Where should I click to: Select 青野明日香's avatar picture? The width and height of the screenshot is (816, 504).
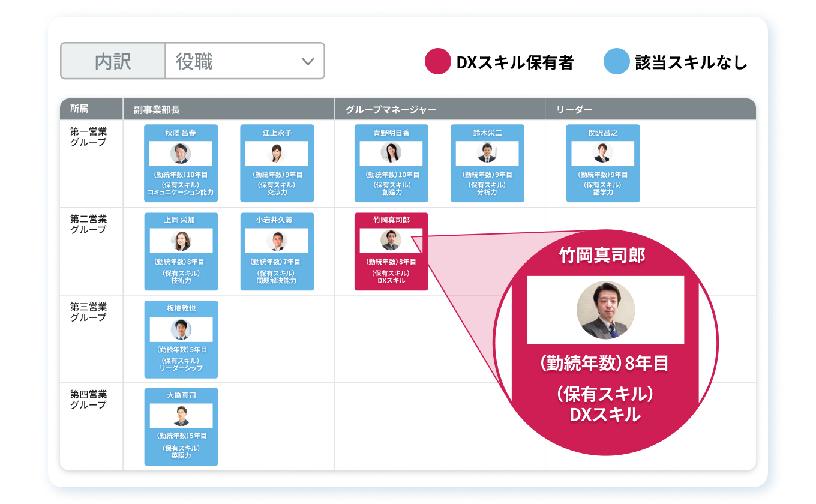point(391,154)
